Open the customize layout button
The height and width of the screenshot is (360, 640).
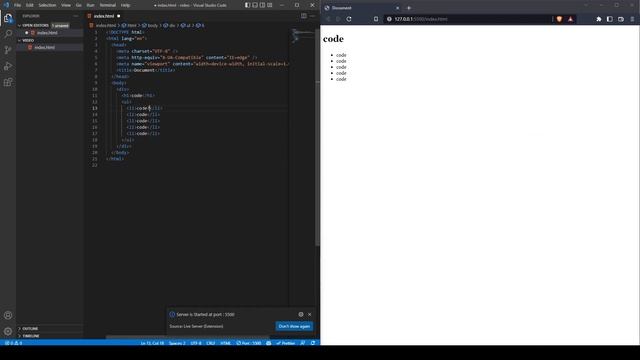pos(269,5)
